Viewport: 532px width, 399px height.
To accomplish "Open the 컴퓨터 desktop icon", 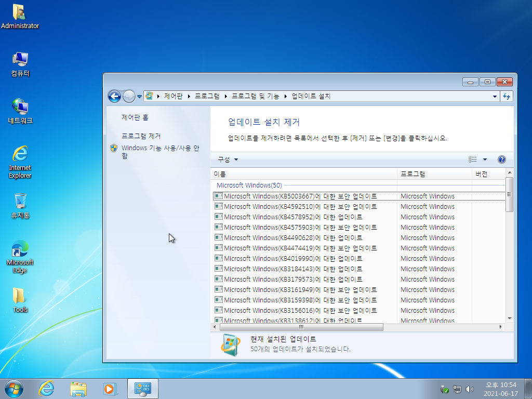I will [x=20, y=64].
